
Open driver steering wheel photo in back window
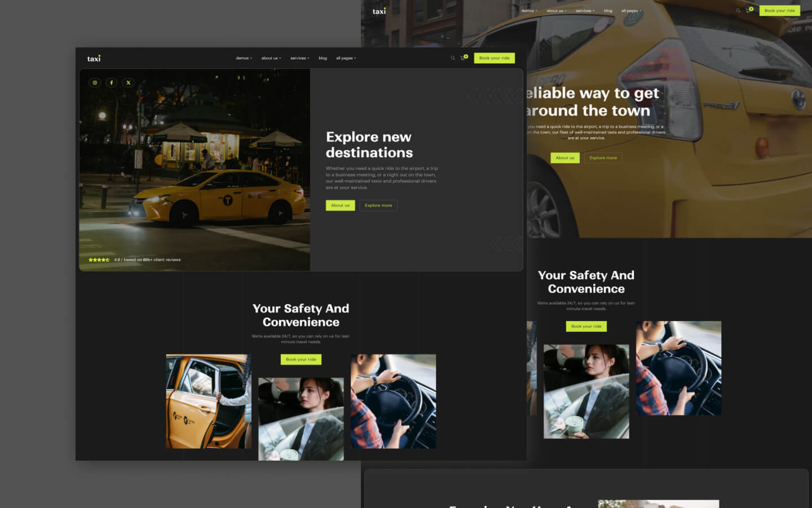679,368
